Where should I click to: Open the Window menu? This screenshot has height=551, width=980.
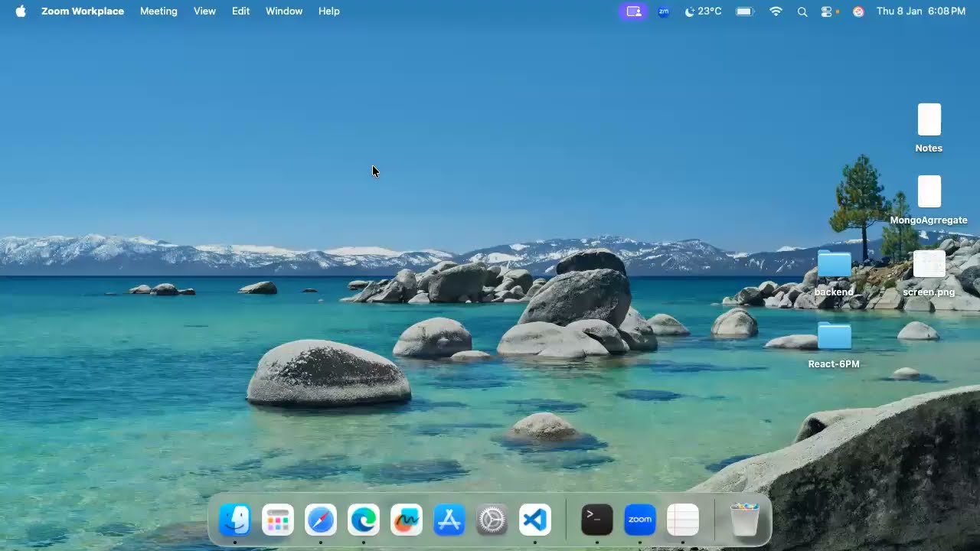tap(284, 11)
